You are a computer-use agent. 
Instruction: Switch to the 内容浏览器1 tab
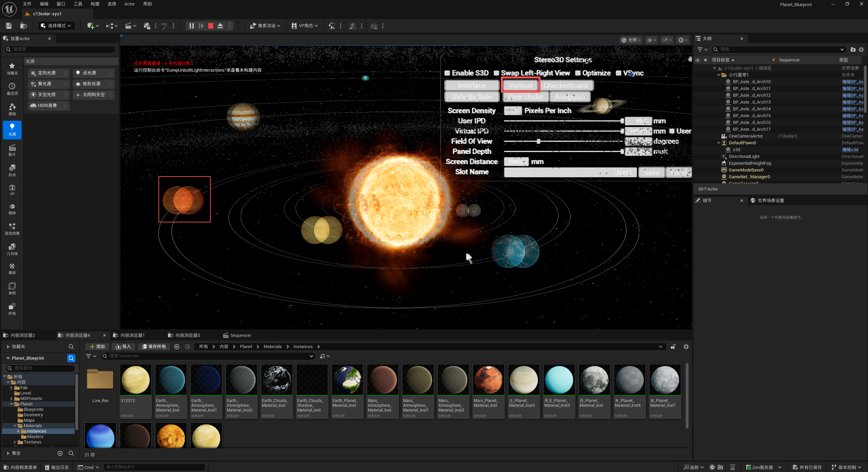132,335
